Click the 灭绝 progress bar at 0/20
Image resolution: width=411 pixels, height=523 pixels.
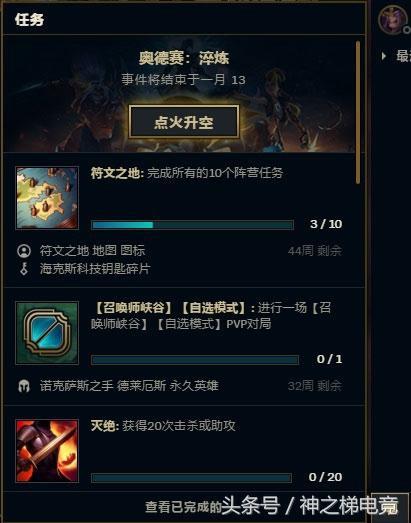pyautogui.click(x=191, y=478)
